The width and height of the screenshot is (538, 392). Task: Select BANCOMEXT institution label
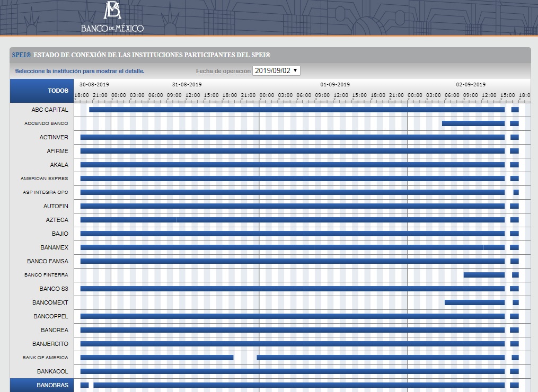click(x=50, y=302)
